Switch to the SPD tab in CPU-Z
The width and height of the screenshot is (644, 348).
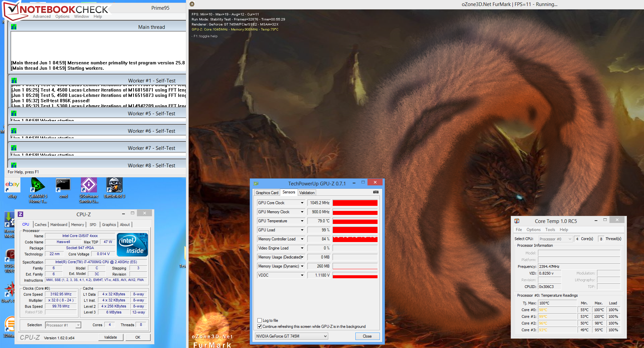93,225
